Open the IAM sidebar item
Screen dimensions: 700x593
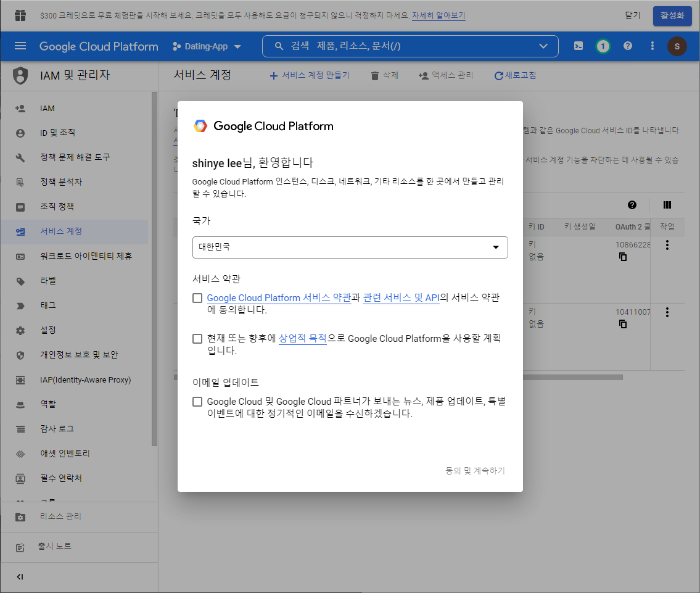click(74, 108)
